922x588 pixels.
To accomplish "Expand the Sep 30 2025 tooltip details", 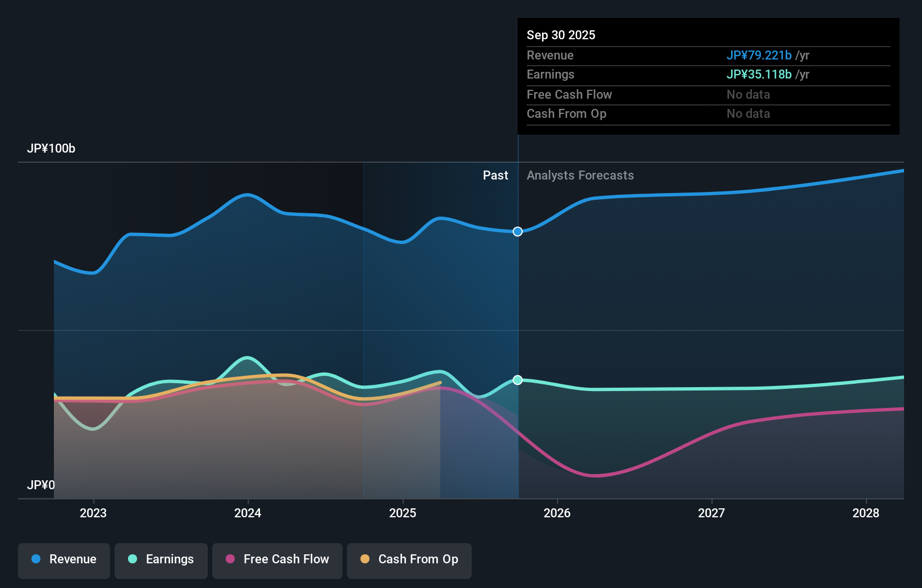I will click(x=561, y=35).
